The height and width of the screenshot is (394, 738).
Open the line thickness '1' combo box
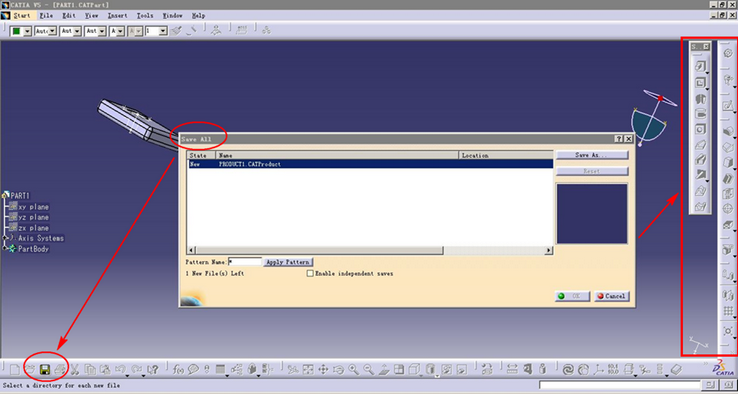click(x=156, y=31)
